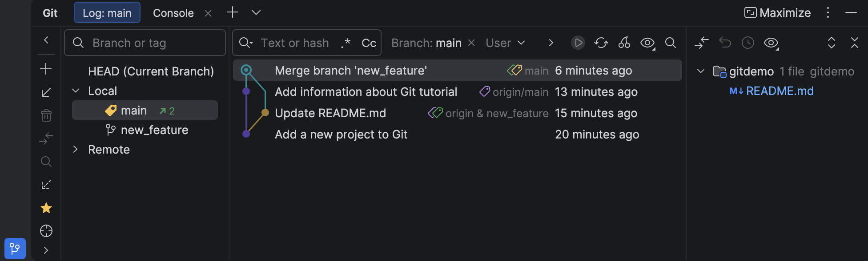Mark branch as favorite with star icon
Viewport: 868px width, 261px height.
coord(46,208)
